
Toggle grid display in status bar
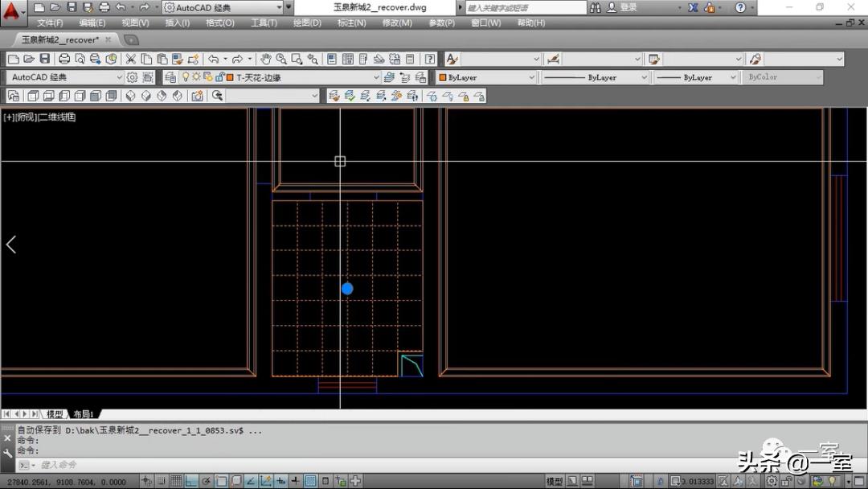click(176, 481)
